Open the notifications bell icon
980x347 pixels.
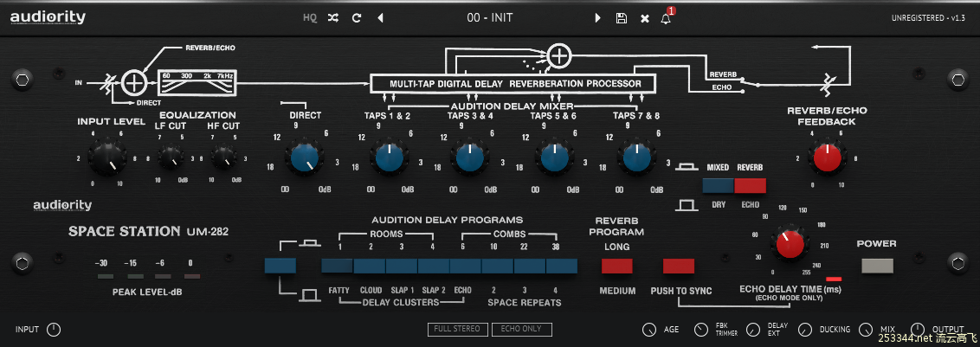pyautogui.click(x=667, y=19)
